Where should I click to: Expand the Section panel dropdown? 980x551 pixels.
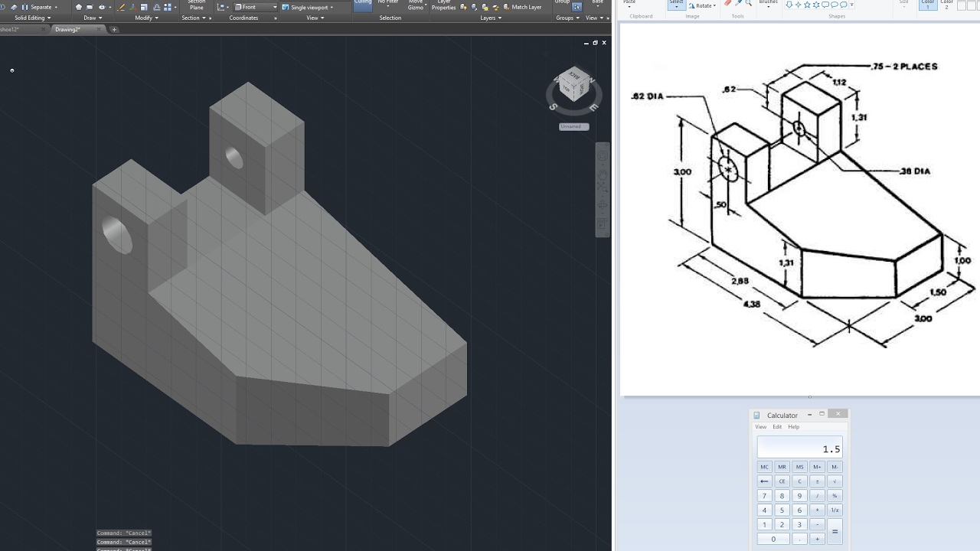click(194, 18)
